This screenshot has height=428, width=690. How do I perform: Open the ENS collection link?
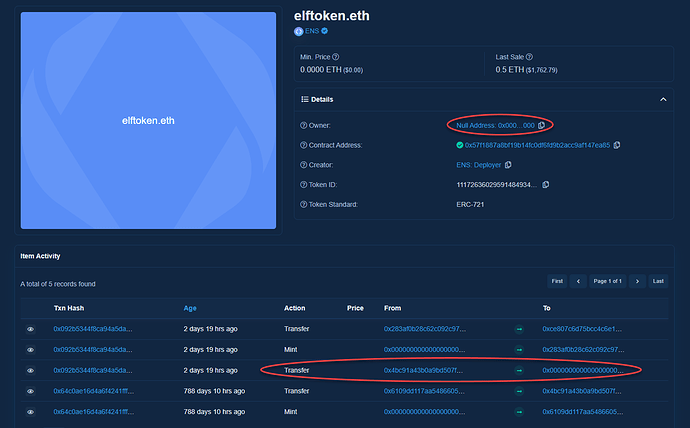coord(312,31)
